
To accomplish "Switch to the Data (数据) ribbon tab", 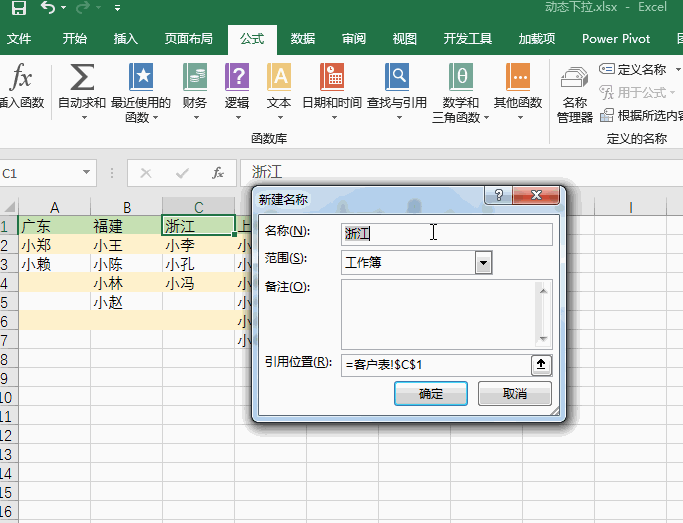I will [x=302, y=39].
